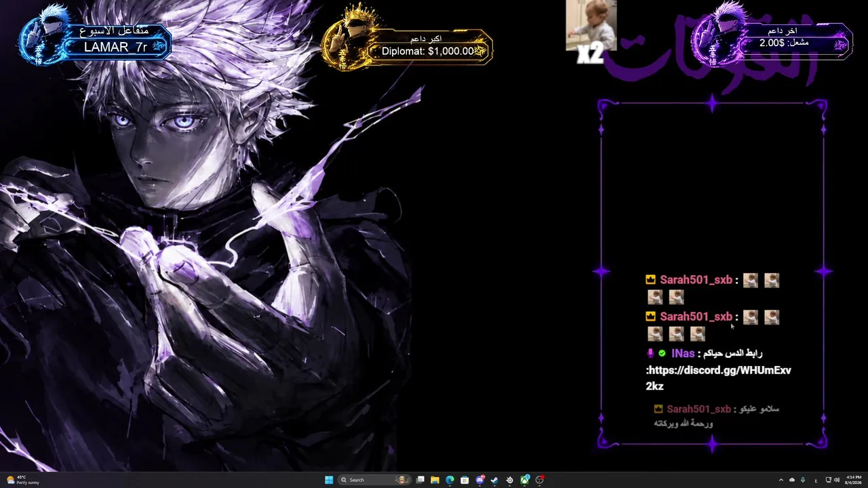Switch the input language indicator
This screenshot has width=868, height=488.
coord(816,481)
